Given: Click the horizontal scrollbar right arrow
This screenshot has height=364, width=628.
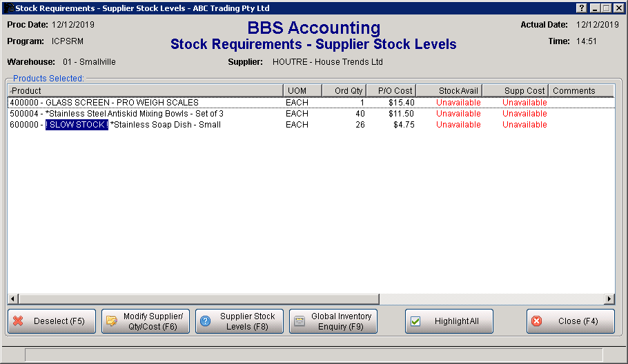Looking at the screenshot, I should click(x=609, y=299).
